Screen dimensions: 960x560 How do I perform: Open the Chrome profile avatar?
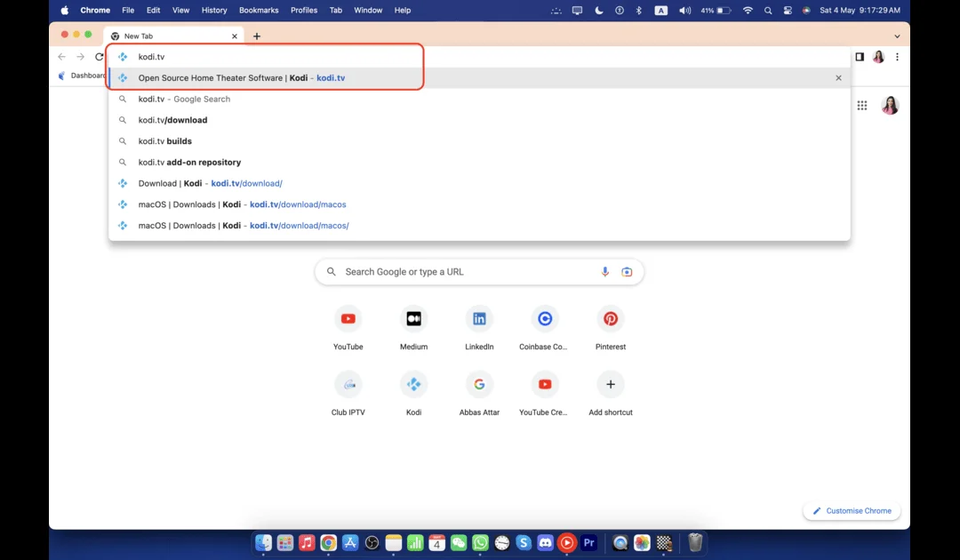point(878,56)
